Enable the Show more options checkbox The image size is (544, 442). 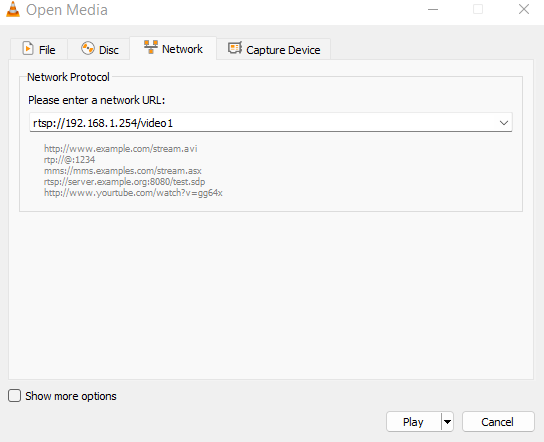14,396
